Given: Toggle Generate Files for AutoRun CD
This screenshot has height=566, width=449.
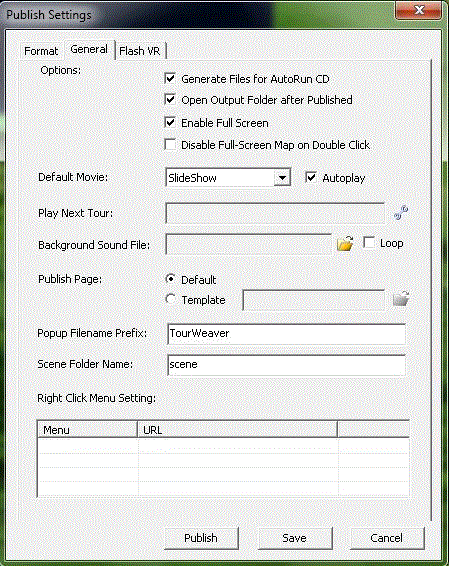Looking at the screenshot, I should click(x=170, y=79).
